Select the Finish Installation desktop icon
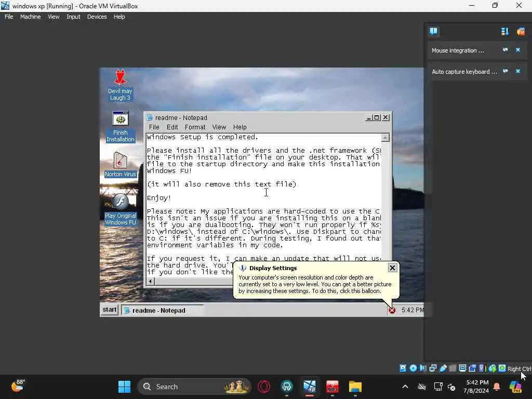The image size is (532, 399). click(x=120, y=127)
